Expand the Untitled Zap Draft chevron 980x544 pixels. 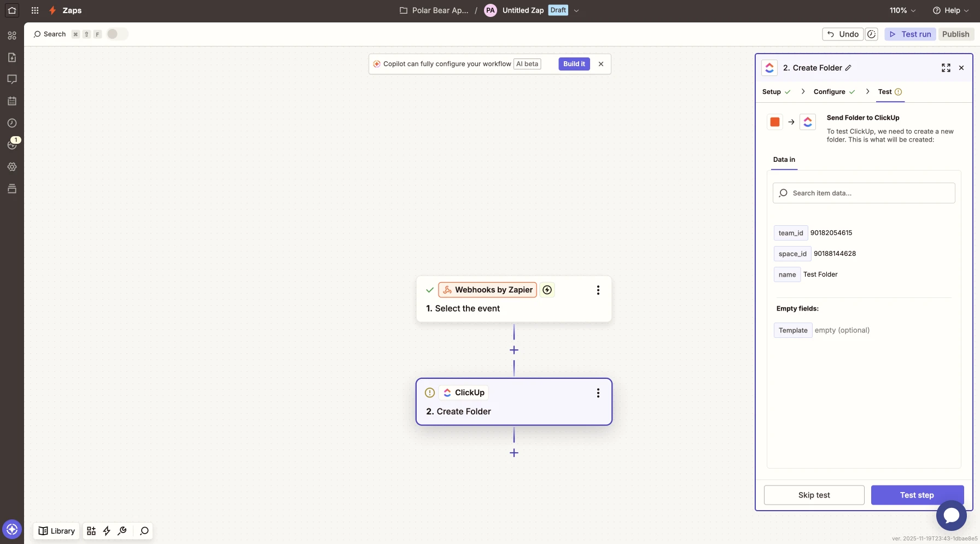[x=576, y=10]
